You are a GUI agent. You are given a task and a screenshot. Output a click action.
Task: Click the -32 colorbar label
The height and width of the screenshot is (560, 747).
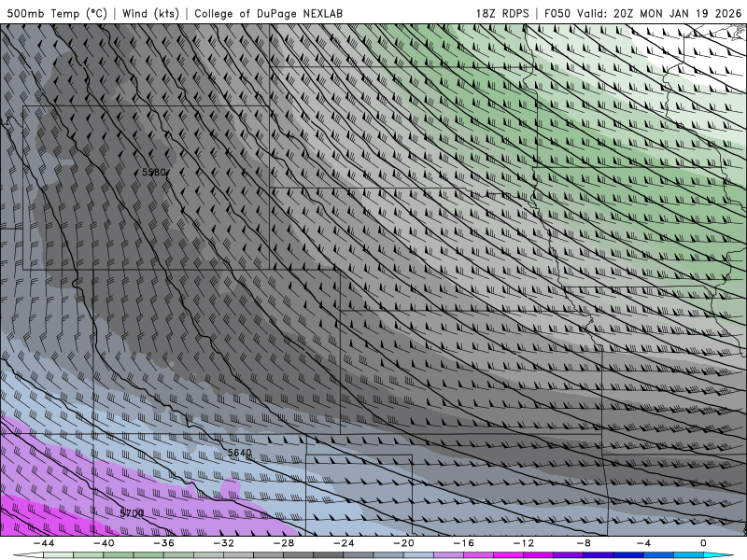pyautogui.click(x=224, y=543)
